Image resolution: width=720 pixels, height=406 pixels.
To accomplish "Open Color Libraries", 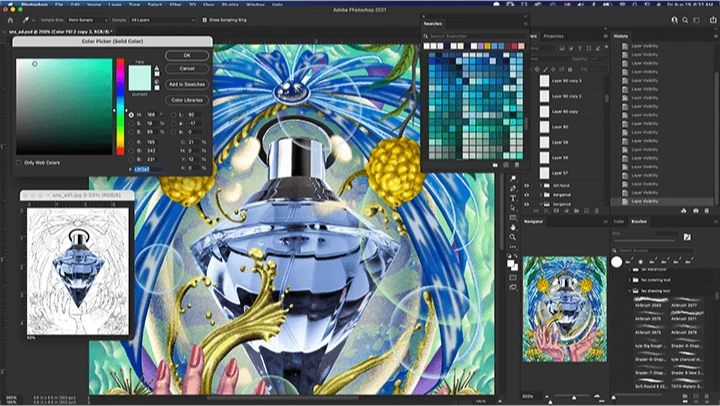I will tap(187, 100).
